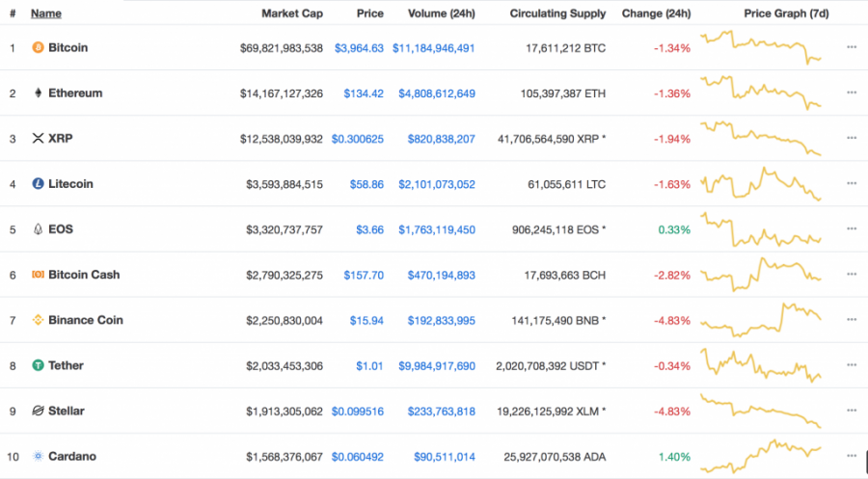Click the EOS logo icon
This screenshot has height=479, width=868.
(38, 229)
